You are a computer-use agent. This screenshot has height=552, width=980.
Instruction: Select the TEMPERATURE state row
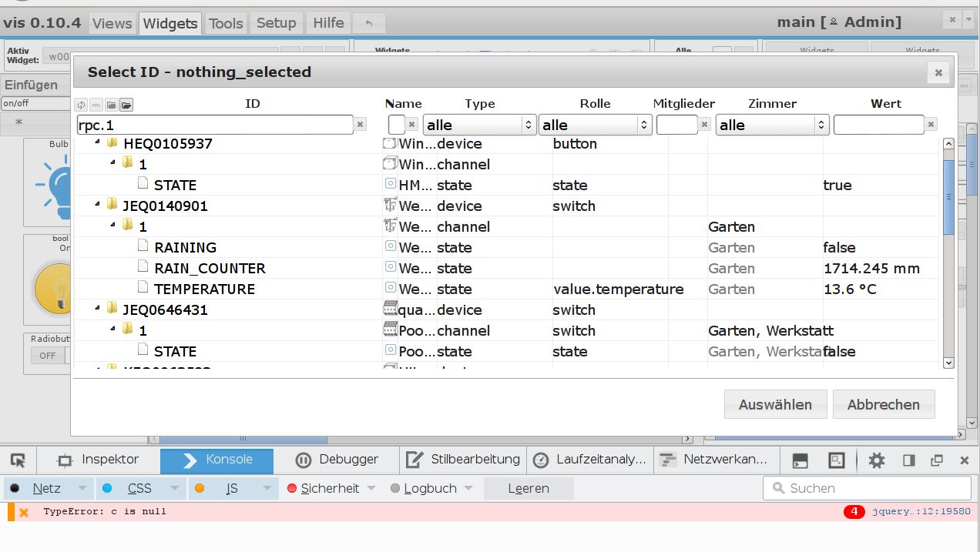point(204,289)
